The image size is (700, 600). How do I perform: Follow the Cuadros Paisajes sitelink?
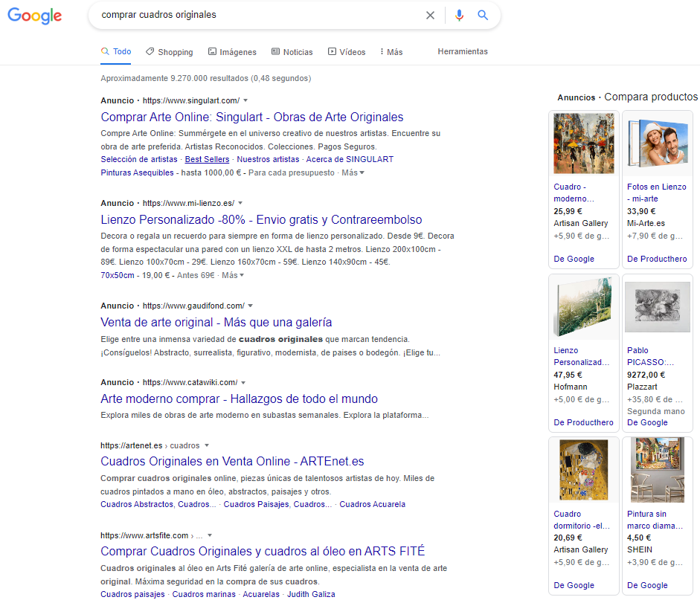[x=277, y=504]
